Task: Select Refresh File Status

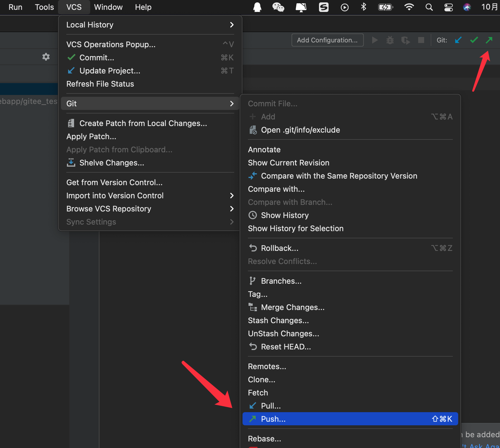Action: coord(150,84)
